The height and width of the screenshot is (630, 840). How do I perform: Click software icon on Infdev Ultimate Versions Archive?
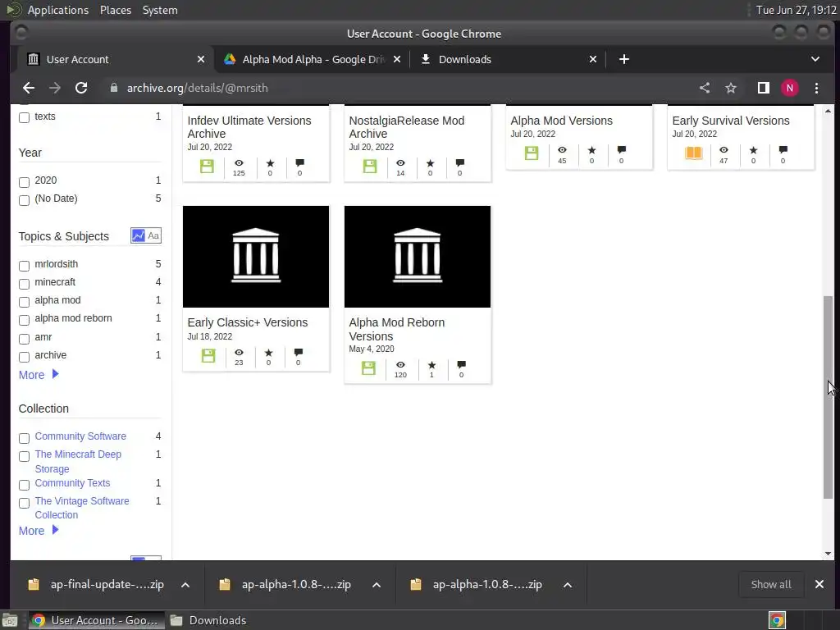[207, 166]
